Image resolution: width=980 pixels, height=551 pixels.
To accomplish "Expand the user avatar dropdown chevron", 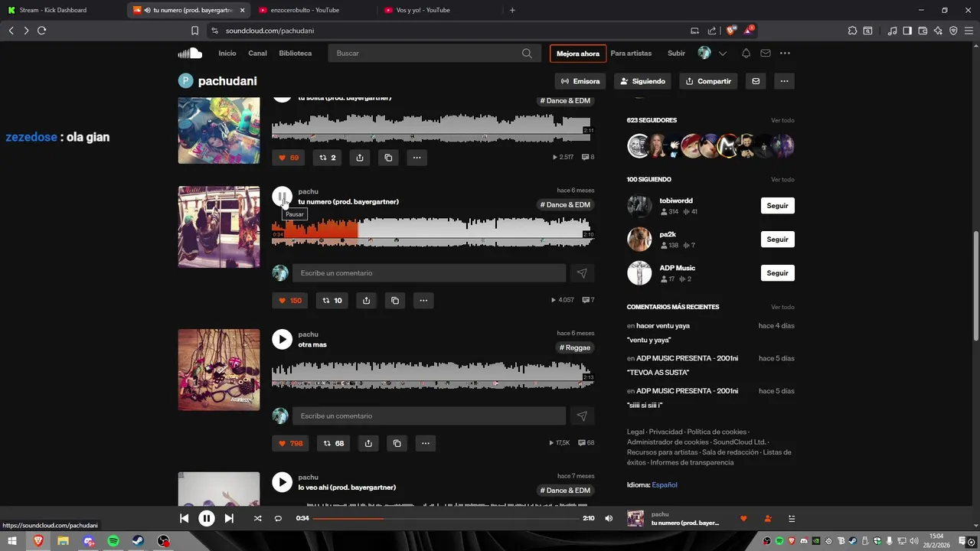I will pyautogui.click(x=722, y=54).
